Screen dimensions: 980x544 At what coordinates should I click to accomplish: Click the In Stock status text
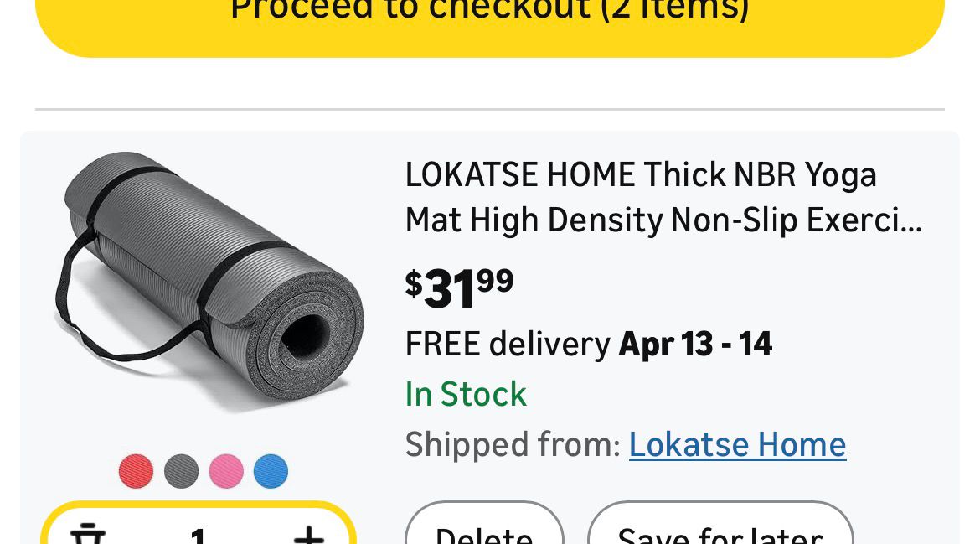466,394
